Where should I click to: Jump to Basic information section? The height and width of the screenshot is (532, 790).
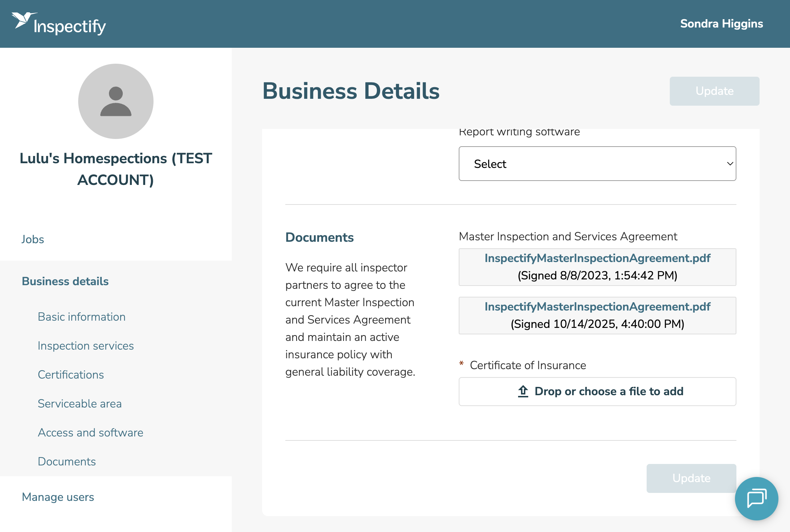[x=82, y=317]
